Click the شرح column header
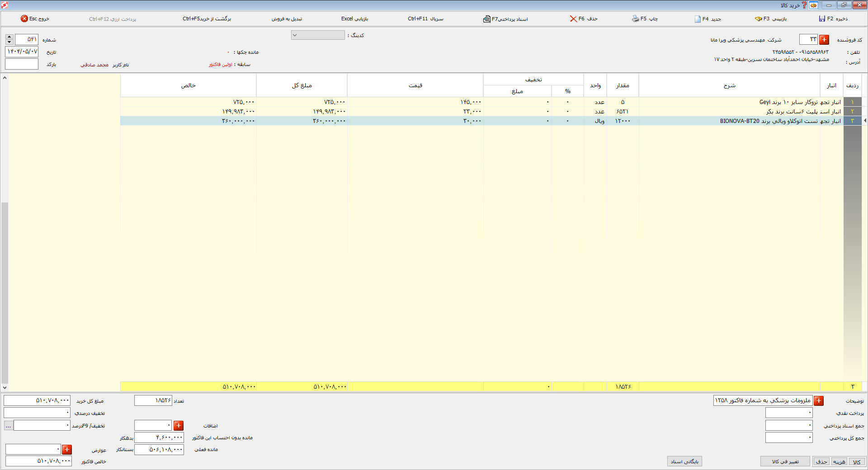This screenshot has width=868, height=470. (x=729, y=85)
